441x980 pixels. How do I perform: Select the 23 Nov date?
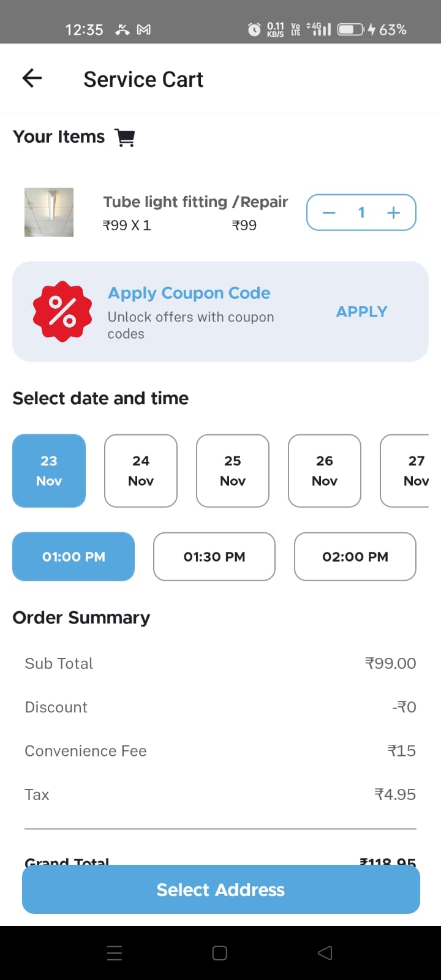coord(49,470)
